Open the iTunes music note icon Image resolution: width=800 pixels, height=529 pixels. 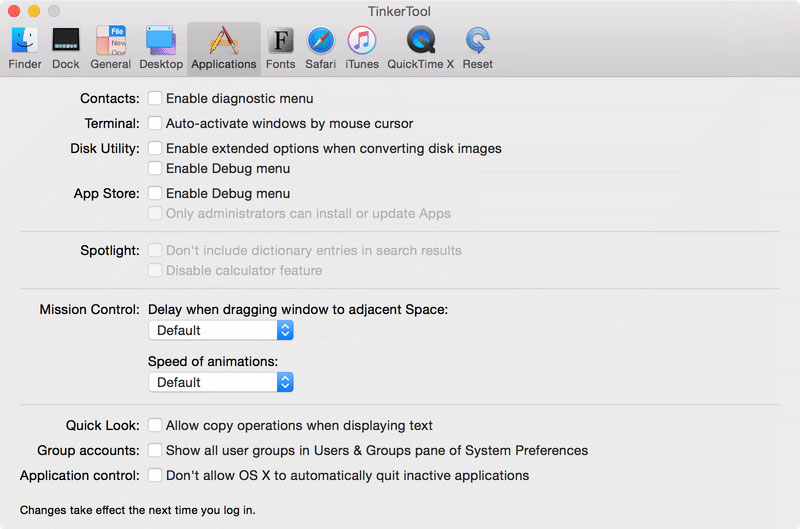click(x=362, y=41)
